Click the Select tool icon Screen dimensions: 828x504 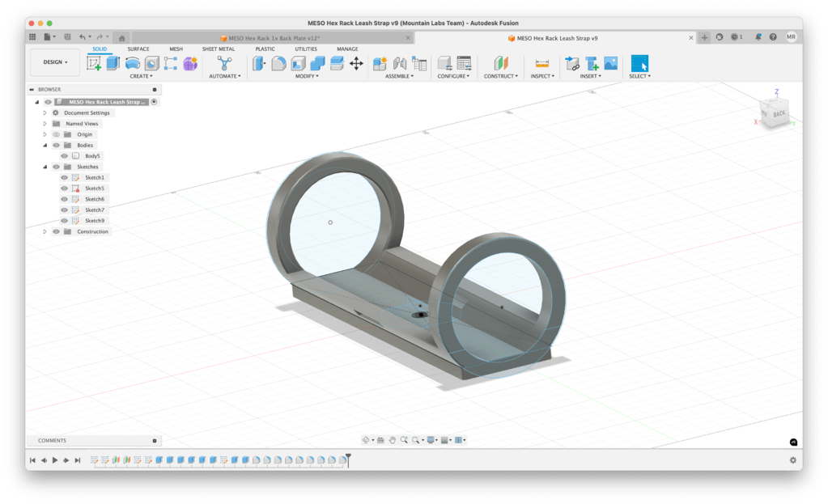pyautogui.click(x=639, y=63)
